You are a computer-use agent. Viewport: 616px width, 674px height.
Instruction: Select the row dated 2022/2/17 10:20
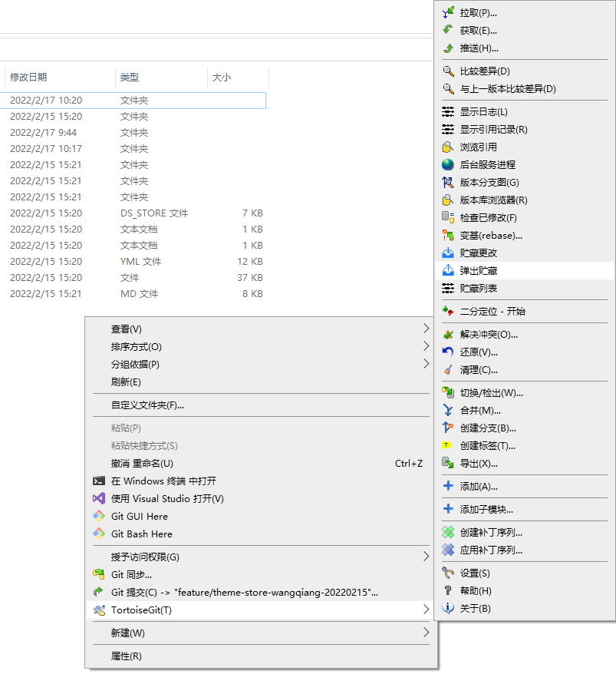pos(133,100)
